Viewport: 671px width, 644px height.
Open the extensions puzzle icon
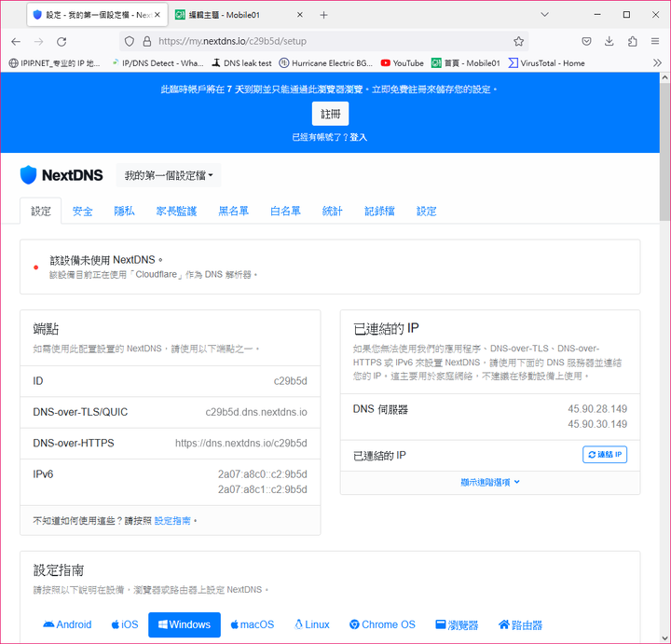click(632, 42)
